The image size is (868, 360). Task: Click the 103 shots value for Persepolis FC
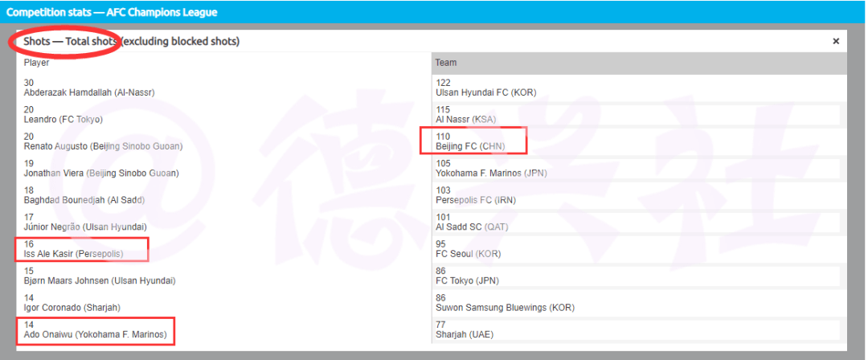click(444, 190)
